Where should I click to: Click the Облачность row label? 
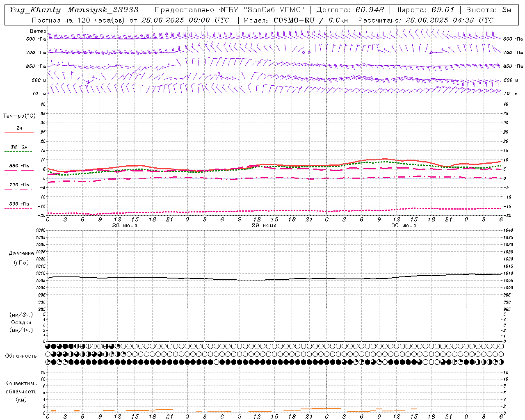21,356
